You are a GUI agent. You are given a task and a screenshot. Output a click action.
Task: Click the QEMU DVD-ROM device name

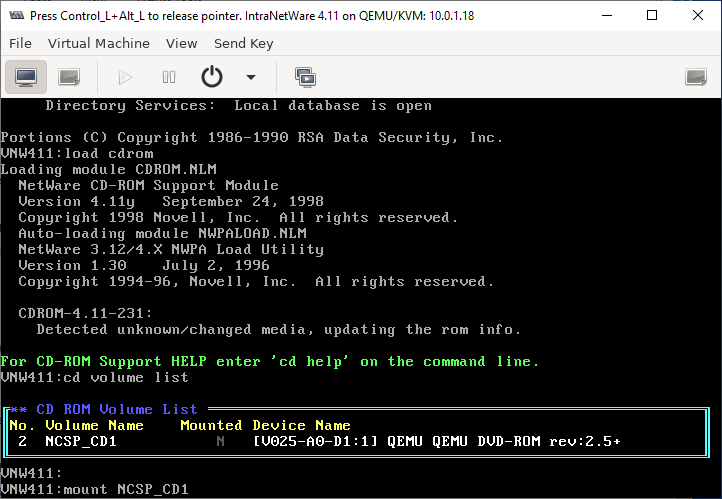(x=437, y=441)
